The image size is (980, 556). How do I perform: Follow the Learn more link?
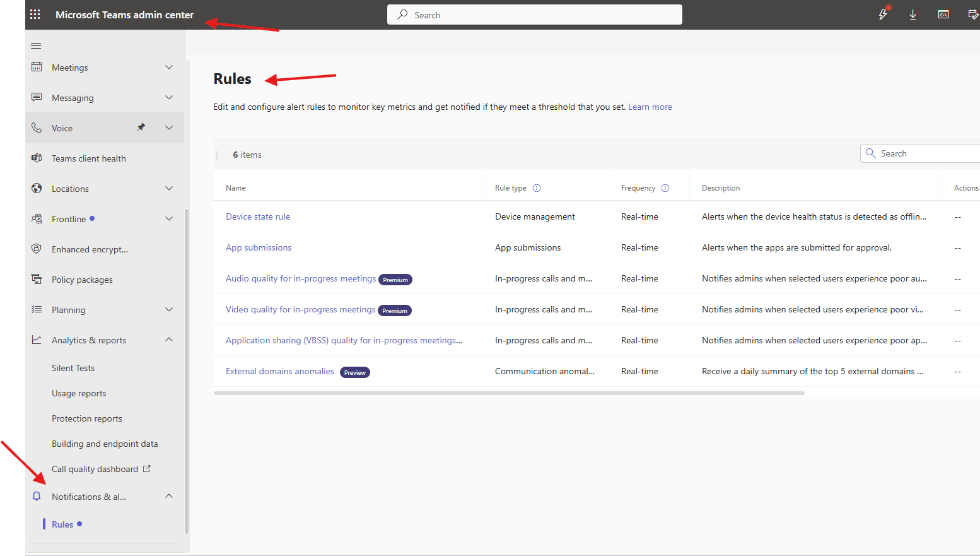pyautogui.click(x=650, y=107)
